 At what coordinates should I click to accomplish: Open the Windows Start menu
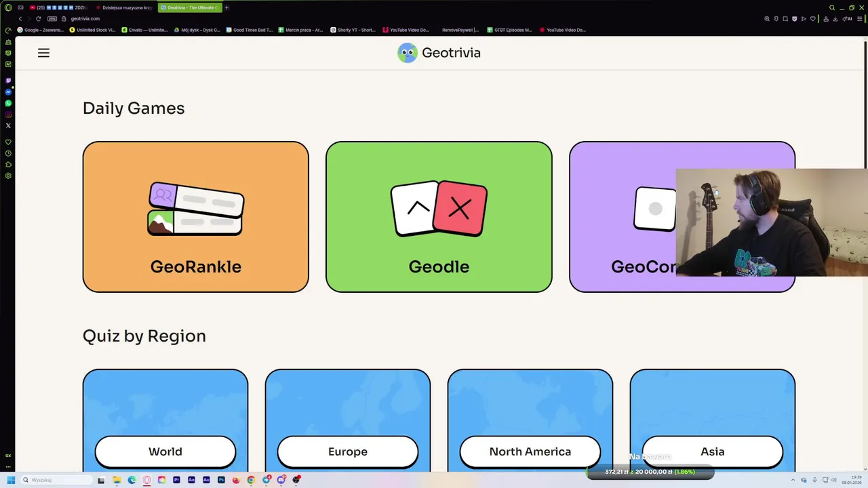(x=11, y=480)
